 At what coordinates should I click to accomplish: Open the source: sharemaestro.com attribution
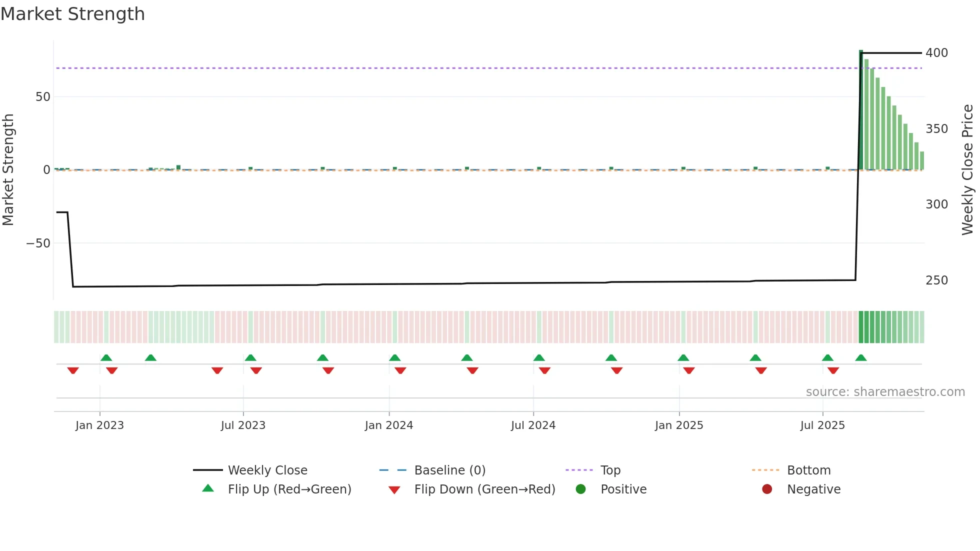[885, 392]
